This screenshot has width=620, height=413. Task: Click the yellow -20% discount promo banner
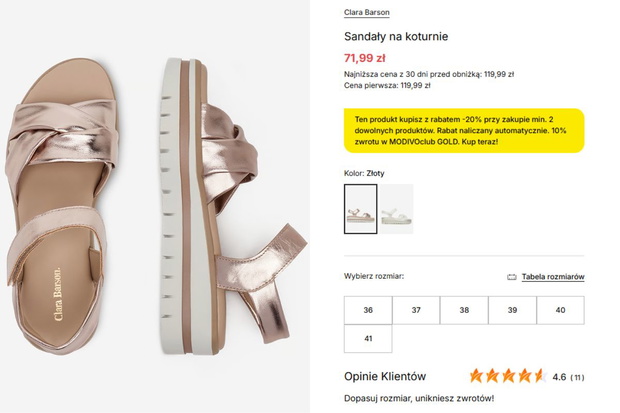pyautogui.click(x=464, y=131)
